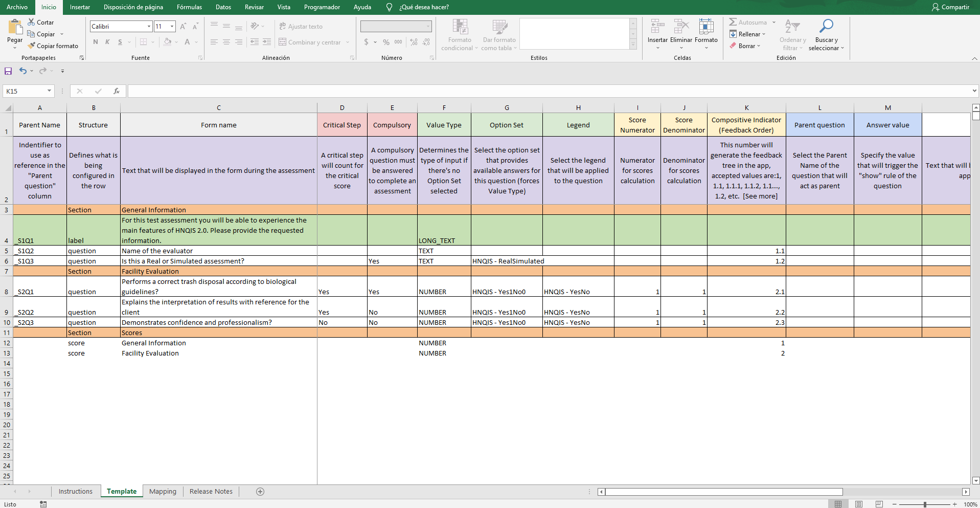980x508 pixels.
Task: Collapse the ribbon with the chevron
Action: 974,59
